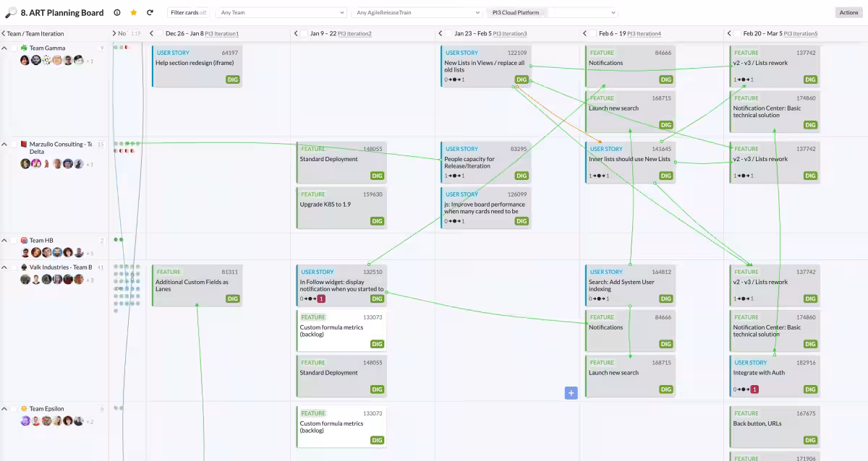Open the Any Team dropdown
This screenshot has height=461, width=868.
(x=282, y=12)
